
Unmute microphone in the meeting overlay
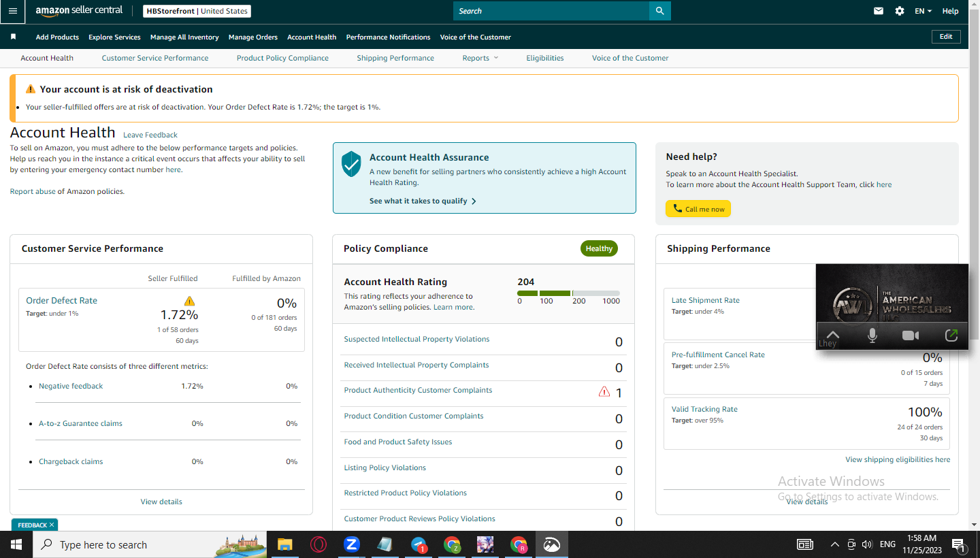coord(872,335)
